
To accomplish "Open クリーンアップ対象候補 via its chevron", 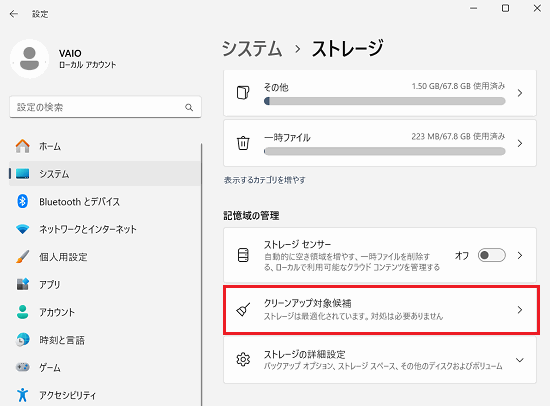I will click(520, 310).
